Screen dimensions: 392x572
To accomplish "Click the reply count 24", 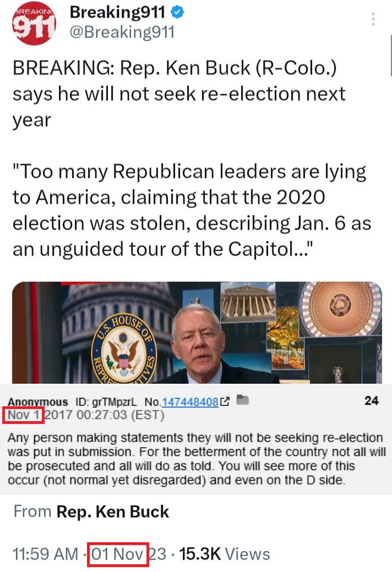I will pyautogui.click(x=371, y=400).
